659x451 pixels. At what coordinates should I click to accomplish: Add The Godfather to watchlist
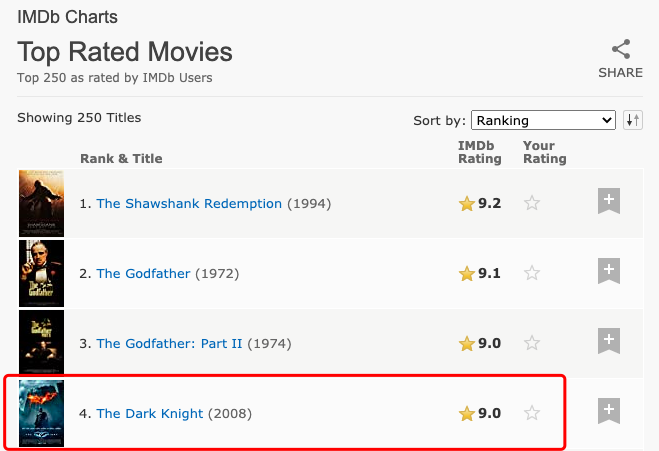point(609,271)
